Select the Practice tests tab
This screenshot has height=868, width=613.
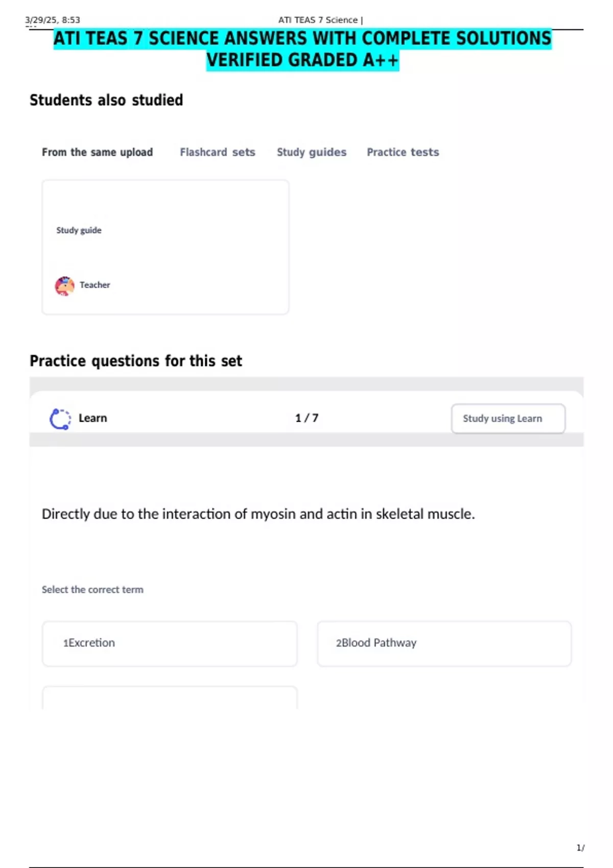pyautogui.click(x=403, y=152)
